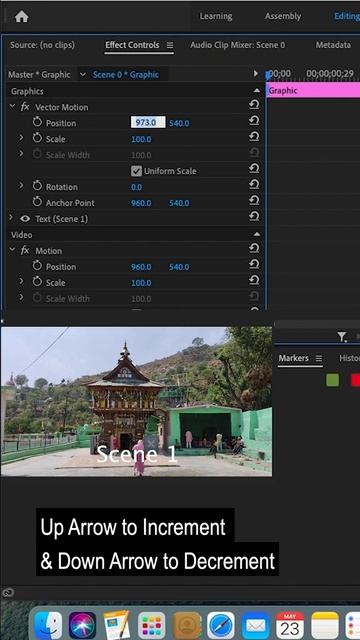Uncheck the Uniform Scale checkbox

pos(136,171)
